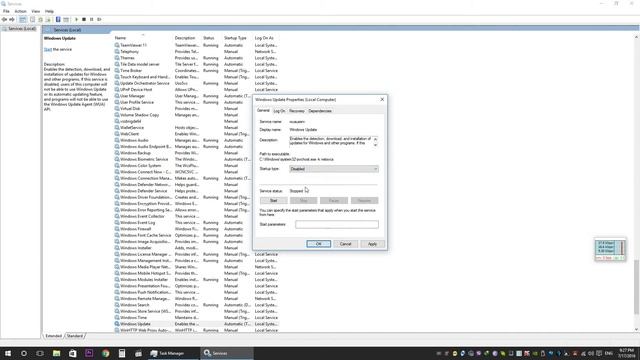Open Cortana search circle on taskbar

[x=24, y=353]
